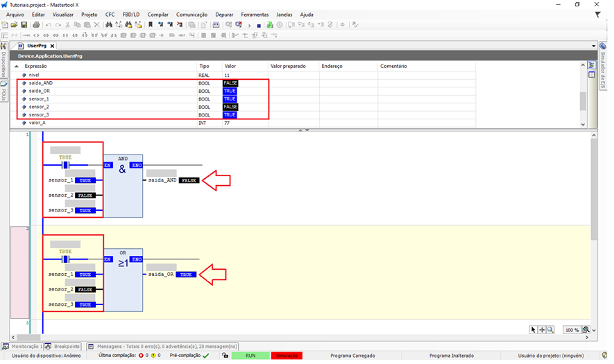Image resolution: width=614 pixels, height=364 pixels.
Task: Click the zoom magnifier icon beside 100 %
Action: 586,330
